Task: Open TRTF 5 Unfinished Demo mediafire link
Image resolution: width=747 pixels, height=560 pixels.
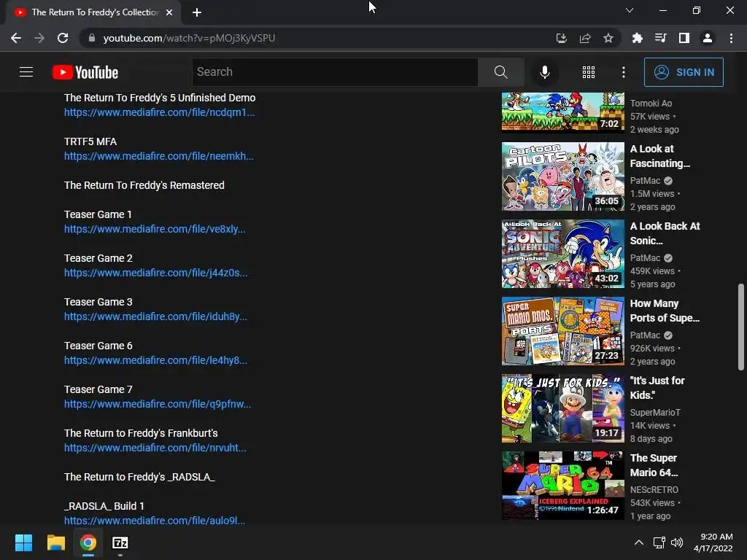Action: (160, 112)
